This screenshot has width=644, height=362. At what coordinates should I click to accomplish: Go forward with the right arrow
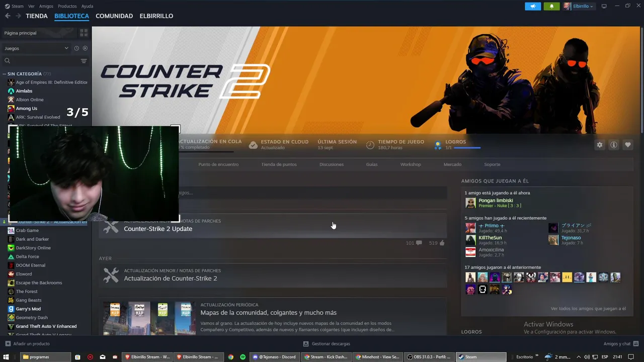(x=18, y=16)
